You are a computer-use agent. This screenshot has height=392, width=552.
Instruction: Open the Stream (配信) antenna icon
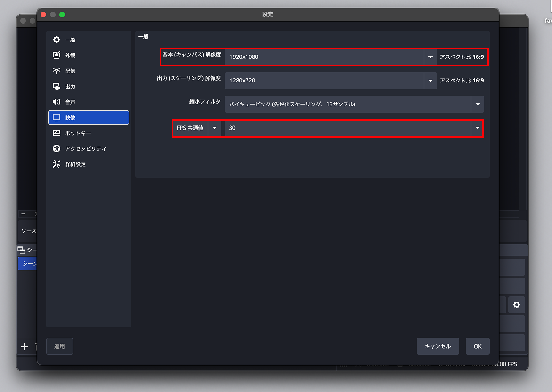tap(57, 71)
